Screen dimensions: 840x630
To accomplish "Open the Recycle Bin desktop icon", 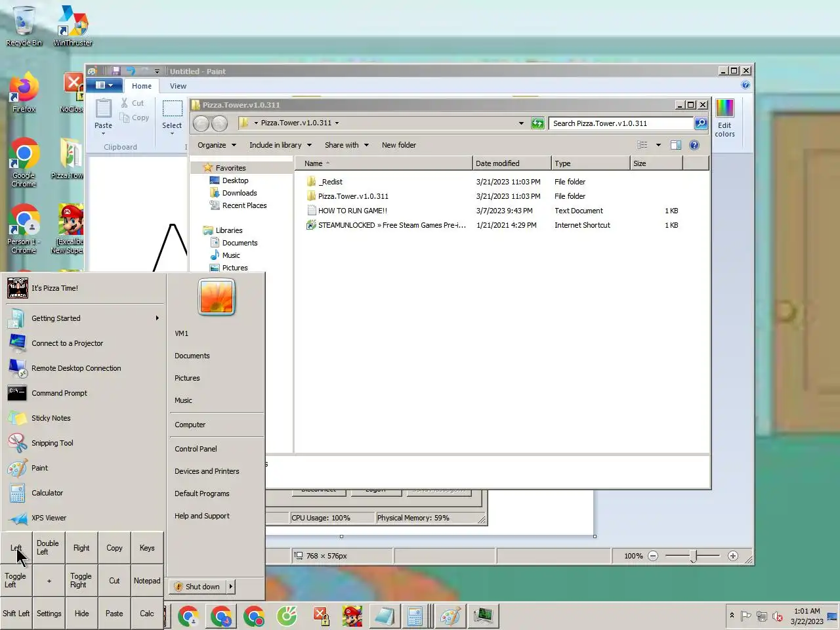I will (24, 26).
